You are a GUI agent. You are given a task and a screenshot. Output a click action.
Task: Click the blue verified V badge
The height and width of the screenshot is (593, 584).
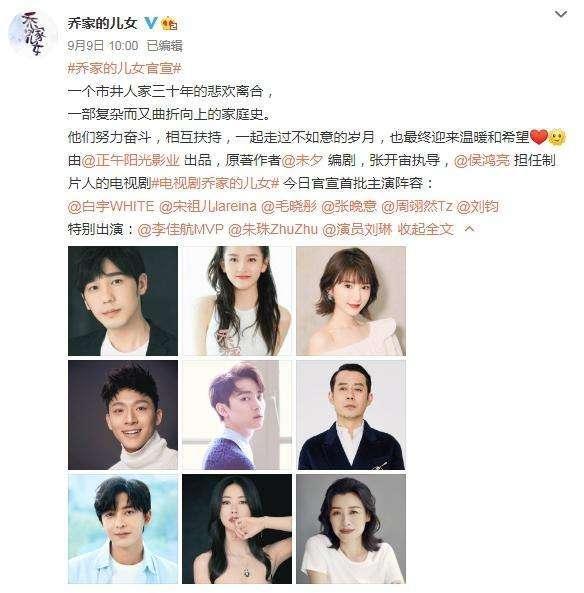pyautogui.click(x=151, y=24)
